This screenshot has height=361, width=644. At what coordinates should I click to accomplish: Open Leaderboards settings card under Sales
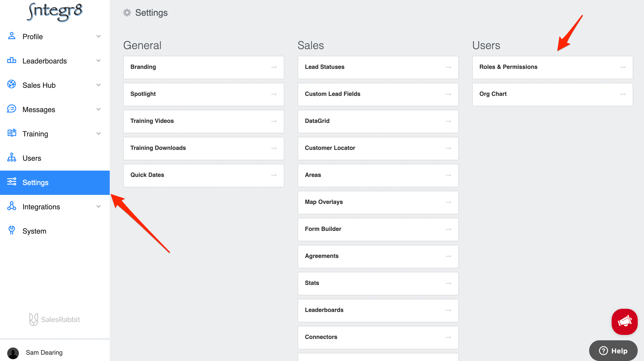point(378,310)
